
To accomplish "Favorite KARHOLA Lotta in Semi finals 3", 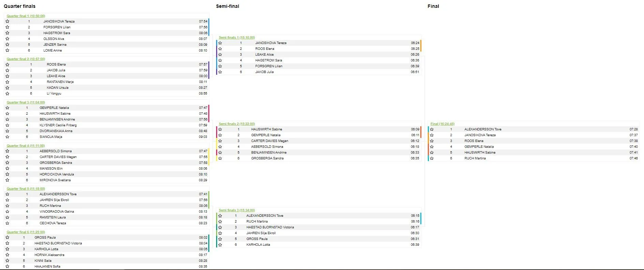I will click(220, 245).
